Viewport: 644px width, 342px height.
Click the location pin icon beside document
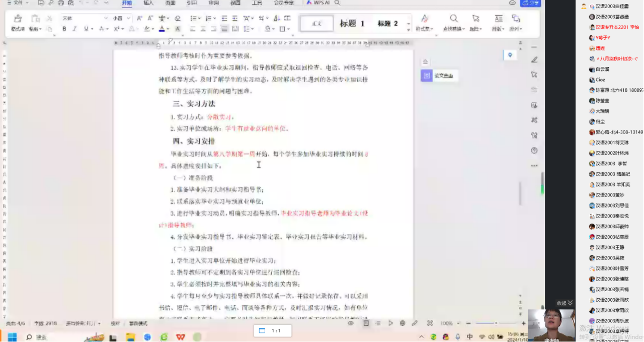510,55
